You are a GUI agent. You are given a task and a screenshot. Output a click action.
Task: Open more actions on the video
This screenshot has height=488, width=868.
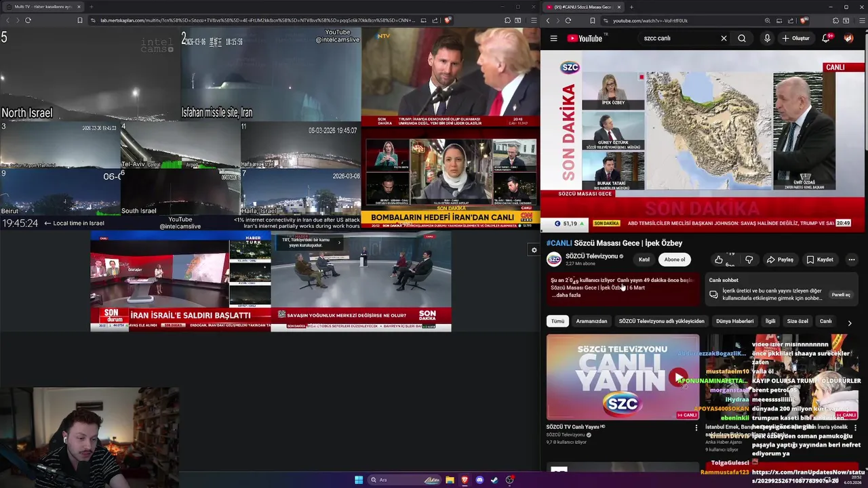tap(852, 260)
